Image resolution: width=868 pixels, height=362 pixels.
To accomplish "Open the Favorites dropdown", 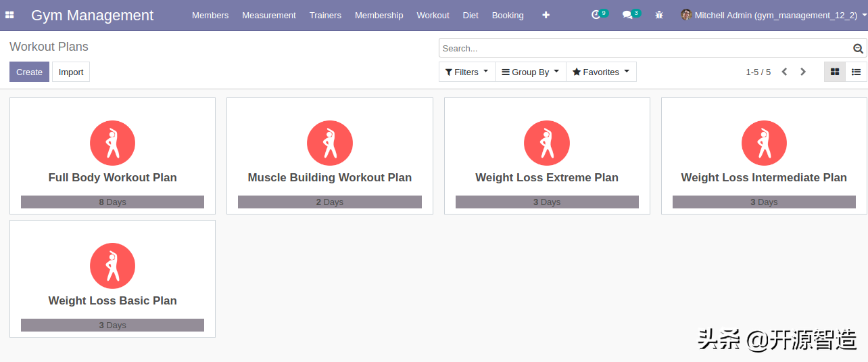I will pos(601,72).
